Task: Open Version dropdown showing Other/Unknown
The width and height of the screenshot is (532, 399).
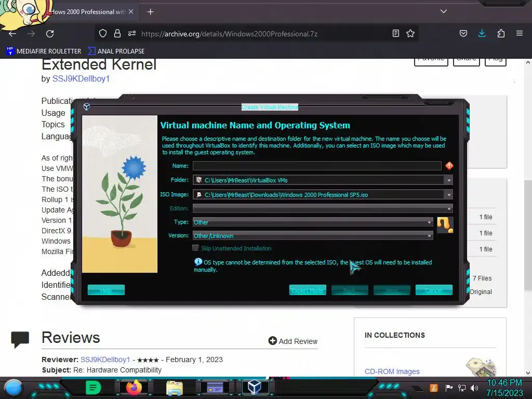Action: pyautogui.click(x=313, y=236)
